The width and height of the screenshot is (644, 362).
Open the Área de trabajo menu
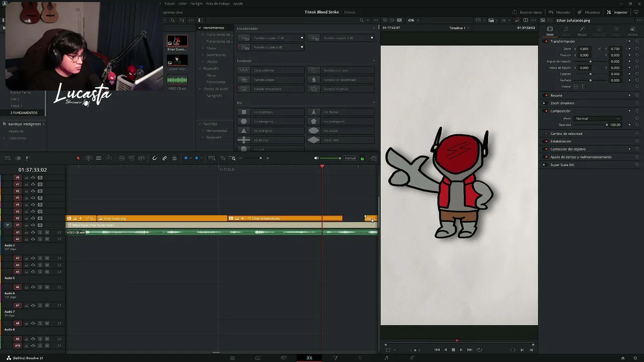(x=218, y=4)
